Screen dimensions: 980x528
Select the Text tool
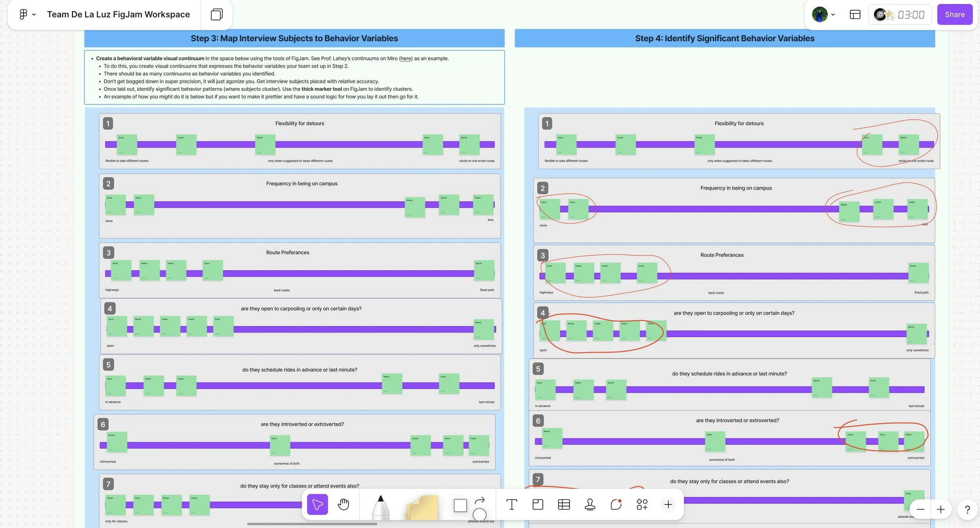coord(512,504)
